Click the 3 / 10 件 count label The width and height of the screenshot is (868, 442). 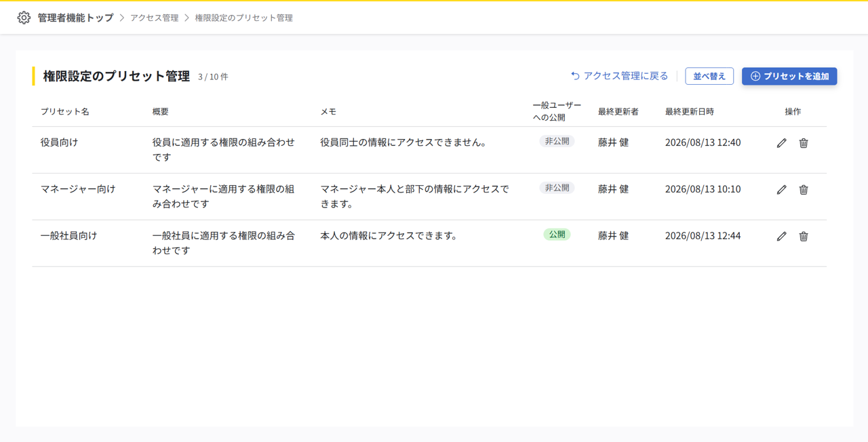(x=213, y=77)
